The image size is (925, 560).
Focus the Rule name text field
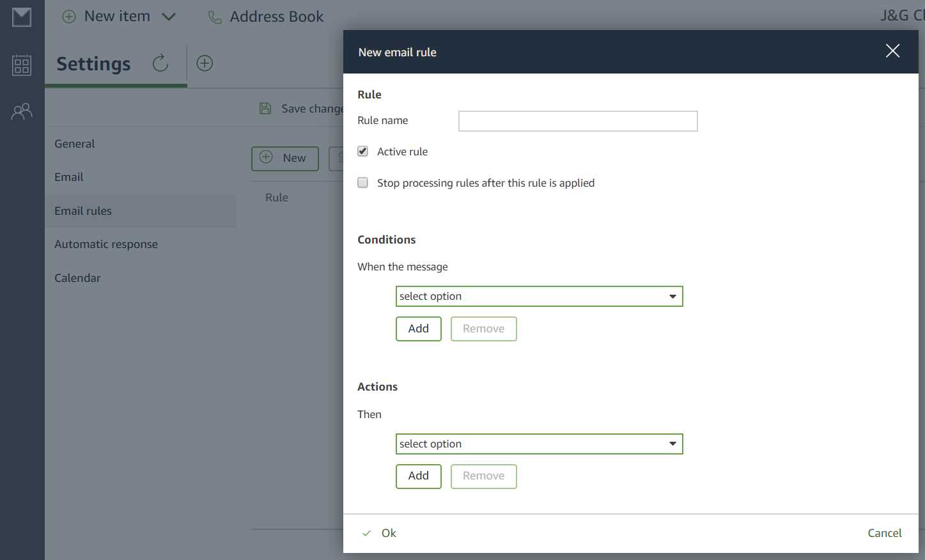click(577, 121)
